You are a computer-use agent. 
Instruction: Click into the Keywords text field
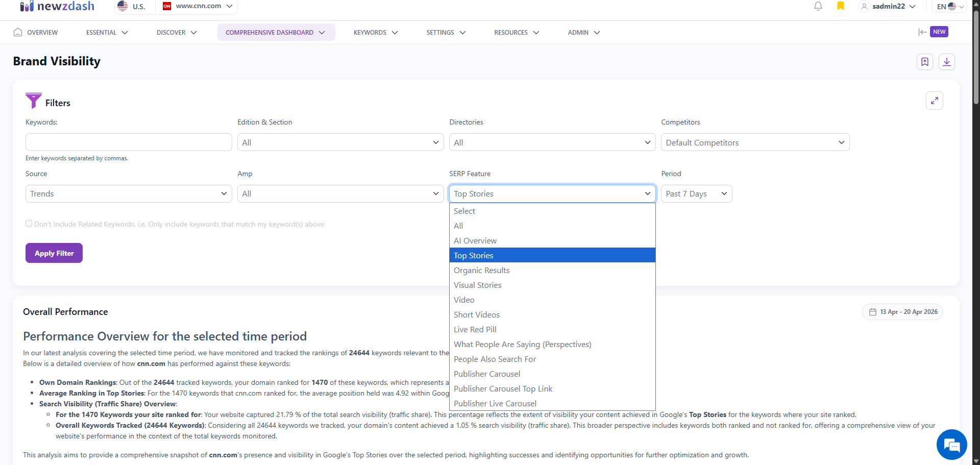click(129, 142)
